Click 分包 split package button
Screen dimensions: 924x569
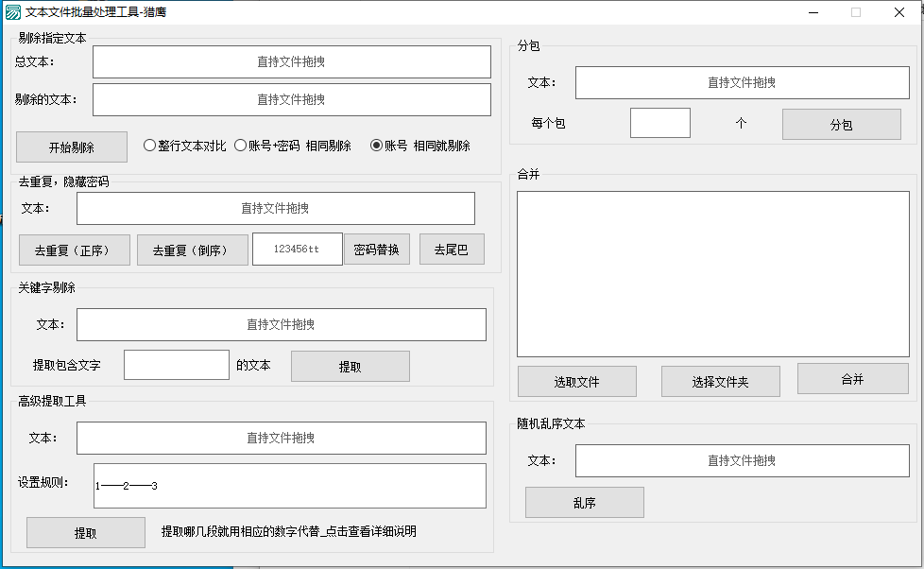click(x=840, y=124)
